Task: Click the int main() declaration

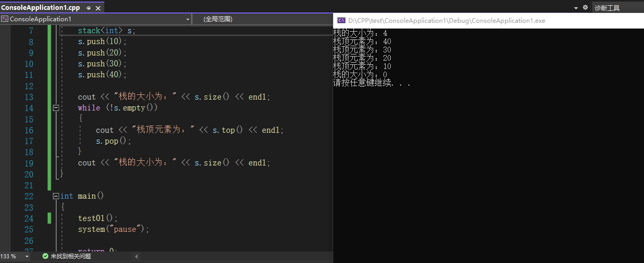Action: (x=82, y=196)
